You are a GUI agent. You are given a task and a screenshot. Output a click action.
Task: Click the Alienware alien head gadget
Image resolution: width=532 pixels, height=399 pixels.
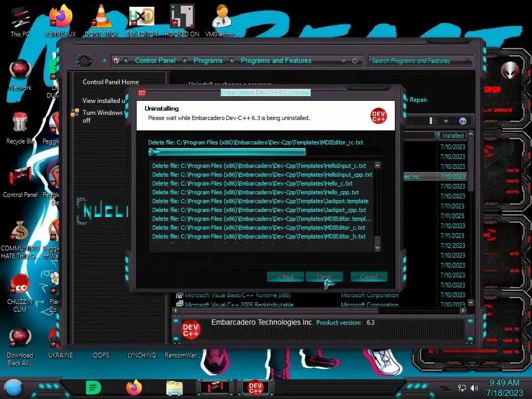[x=510, y=71]
